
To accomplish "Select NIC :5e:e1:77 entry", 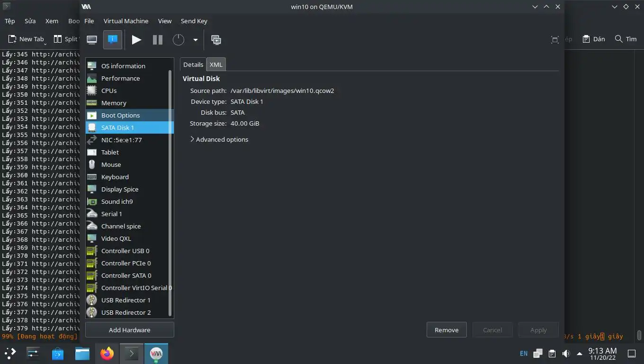I will (129, 140).
